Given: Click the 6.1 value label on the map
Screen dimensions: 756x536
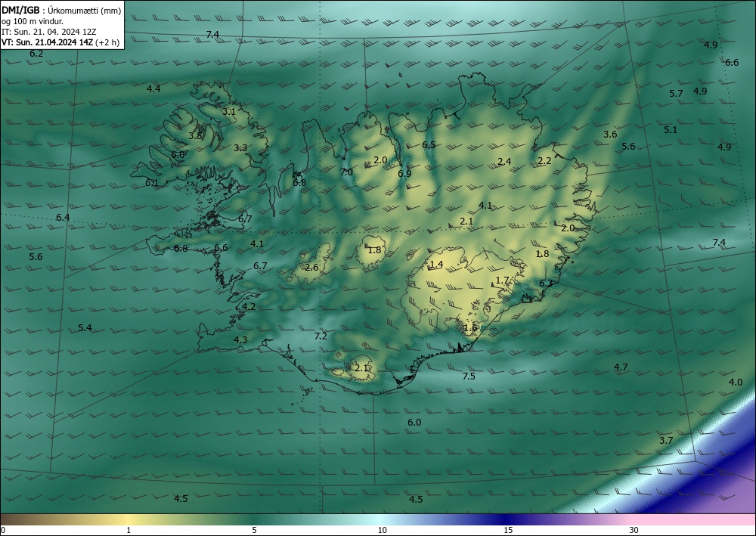Looking at the screenshot, I should [152, 183].
